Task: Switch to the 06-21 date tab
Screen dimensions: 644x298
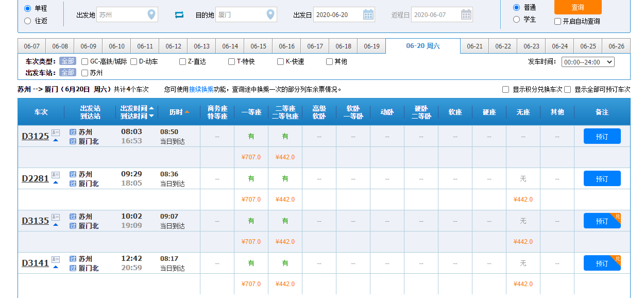Action: point(474,45)
